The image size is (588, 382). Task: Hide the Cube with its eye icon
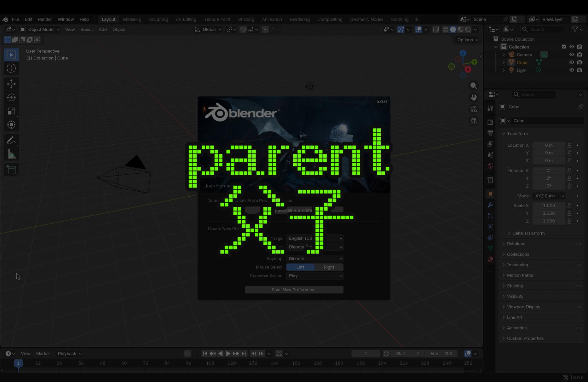tap(571, 62)
